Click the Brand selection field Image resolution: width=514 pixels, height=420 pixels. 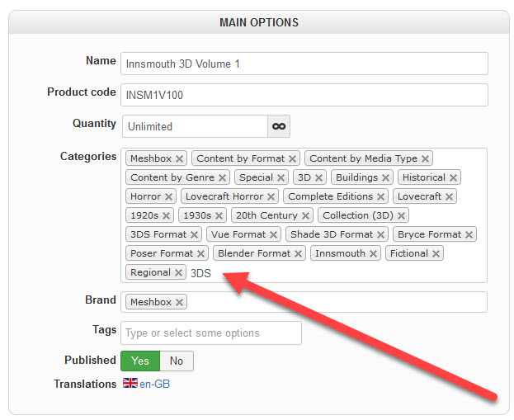pyautogui.click(x=304, y=302)
